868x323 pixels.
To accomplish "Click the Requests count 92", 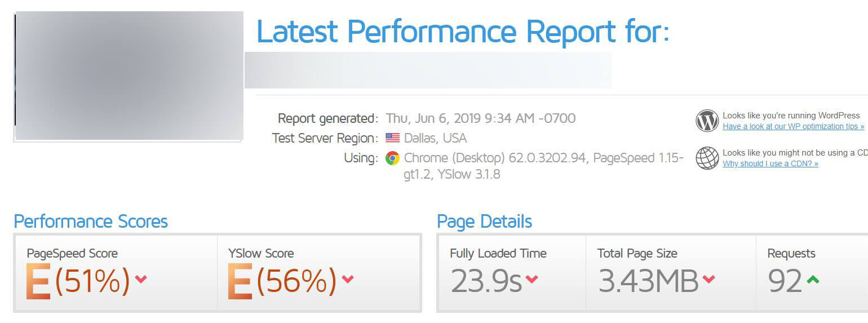I will (785, 281).
